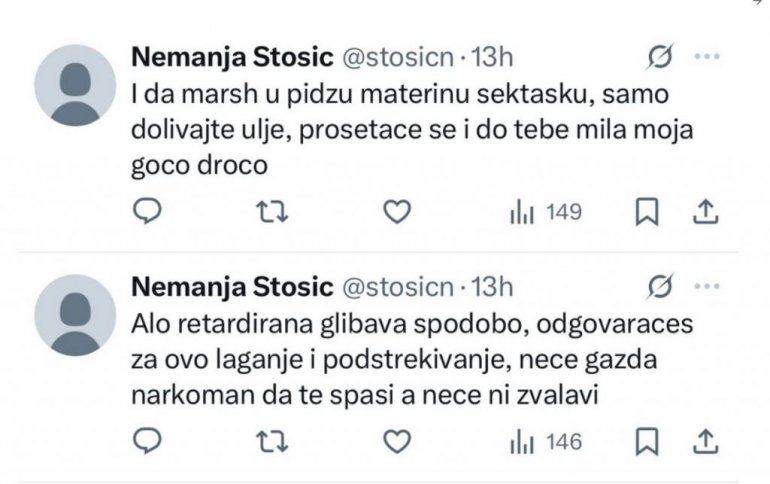Like the second tweet ending "zvalavi"
770x484 pixels.
(399, 441)
